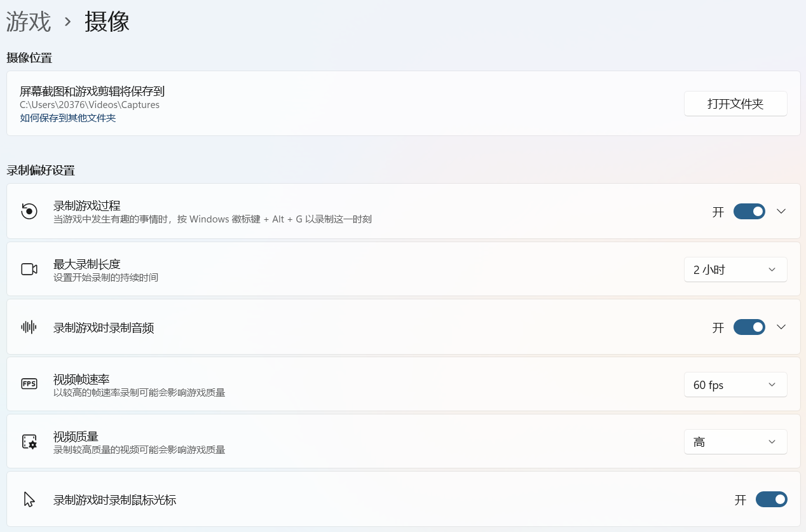Click the video quality gear icon beside 视频质量

29,442
